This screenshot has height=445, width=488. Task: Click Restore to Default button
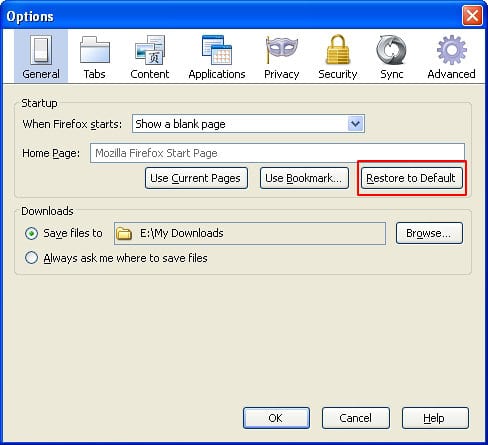412,178
